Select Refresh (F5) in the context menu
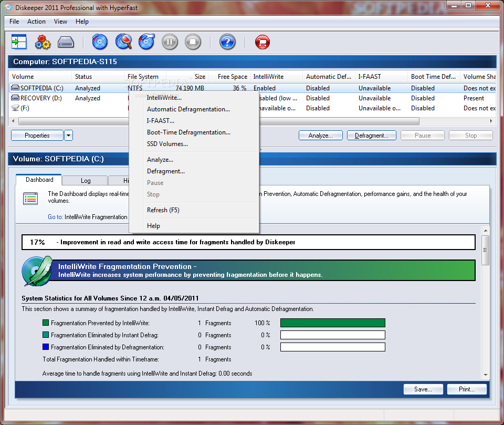 click(194, 210)
